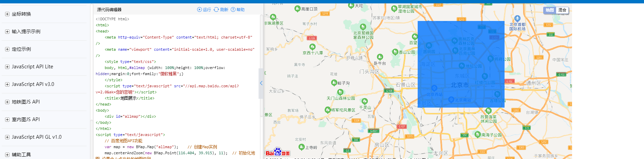
Task: Click the 珍珠湖景区 marker icon
Action: tap(273, 17)
